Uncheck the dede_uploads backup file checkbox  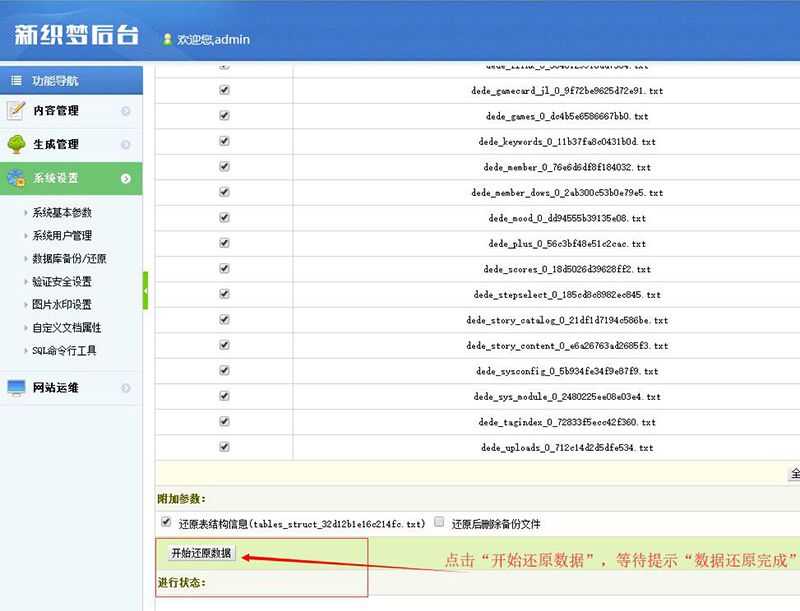pyautogui.click(x=224, y=447)
